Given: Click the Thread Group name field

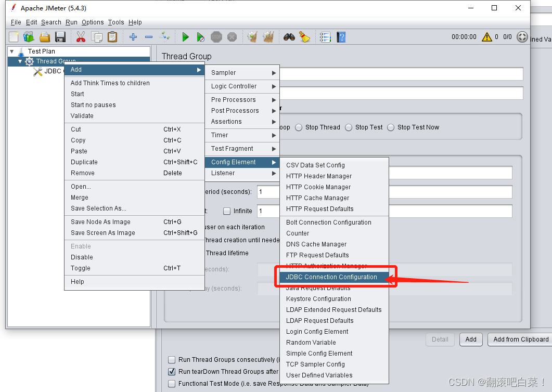Looking at the screenshot, I should (x=401, y=74).
